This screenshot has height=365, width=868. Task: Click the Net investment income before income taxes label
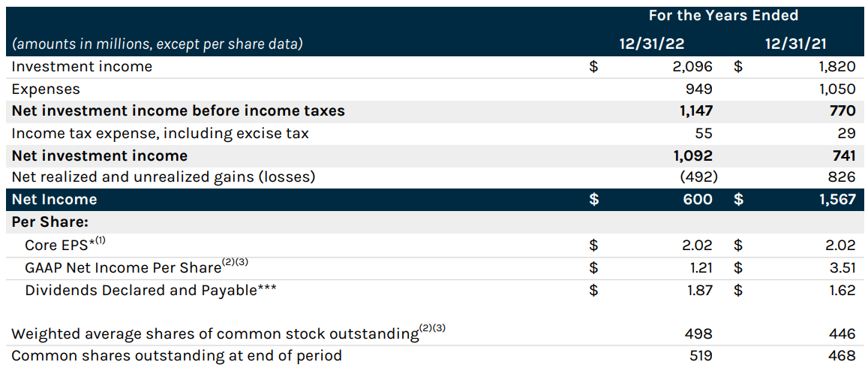[179, 110]
